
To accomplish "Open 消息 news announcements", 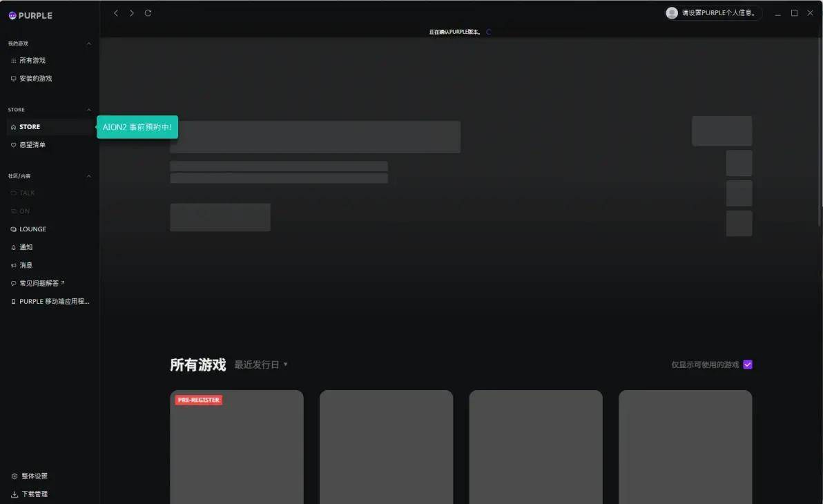I will point(26,265).
